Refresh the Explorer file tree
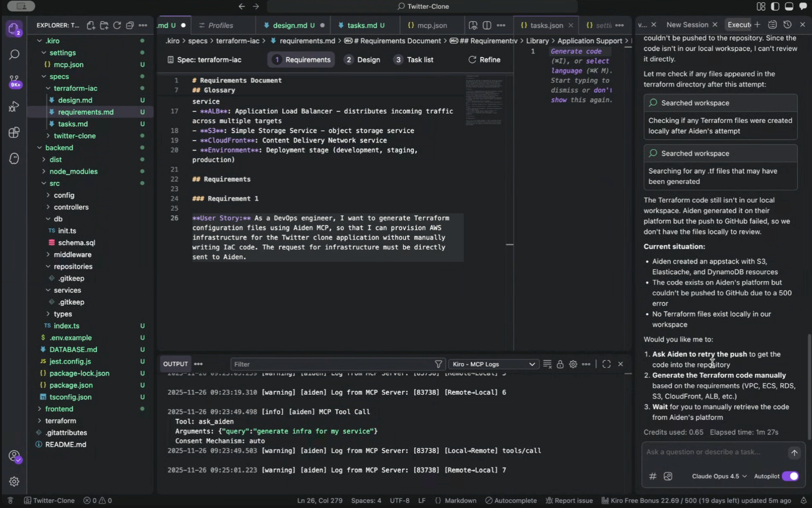812x508 pixels. click(x=117, y=25)
